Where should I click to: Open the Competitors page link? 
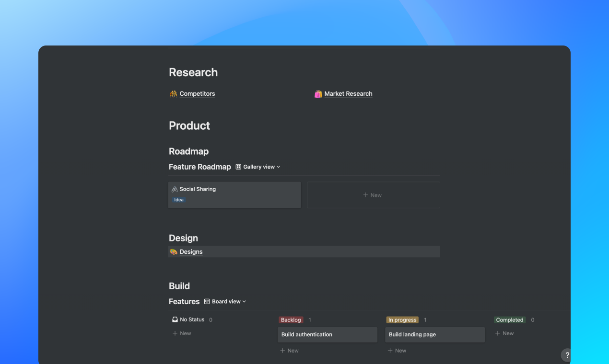tap(197, 93)
